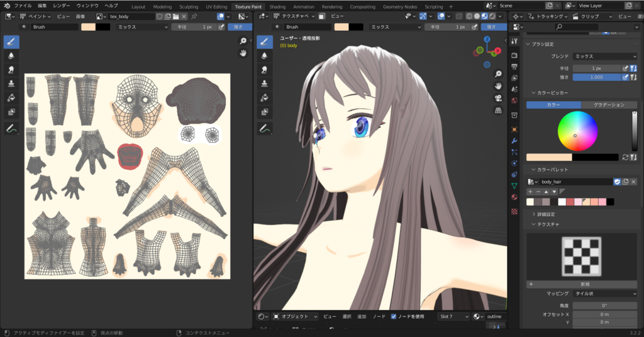Add a new color to the palette
Image resolution: width=644 pixels, height=337 pixels.
(530, 192)
